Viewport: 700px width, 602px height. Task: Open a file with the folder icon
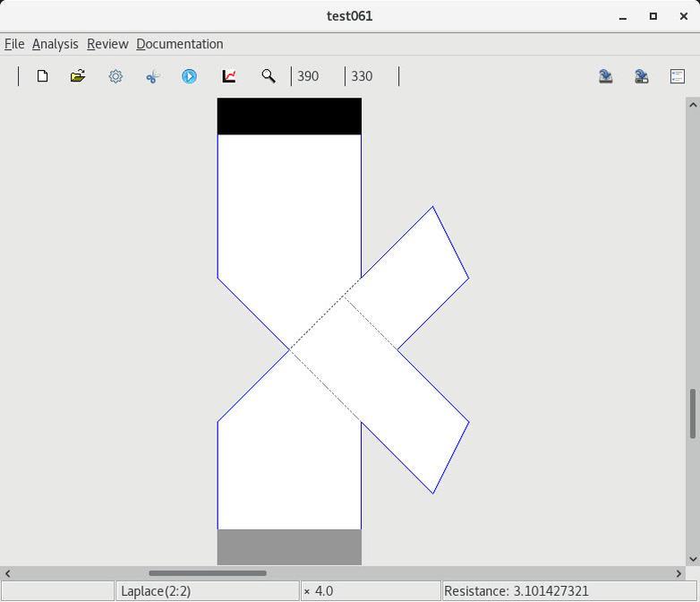[x=78, y=76]
